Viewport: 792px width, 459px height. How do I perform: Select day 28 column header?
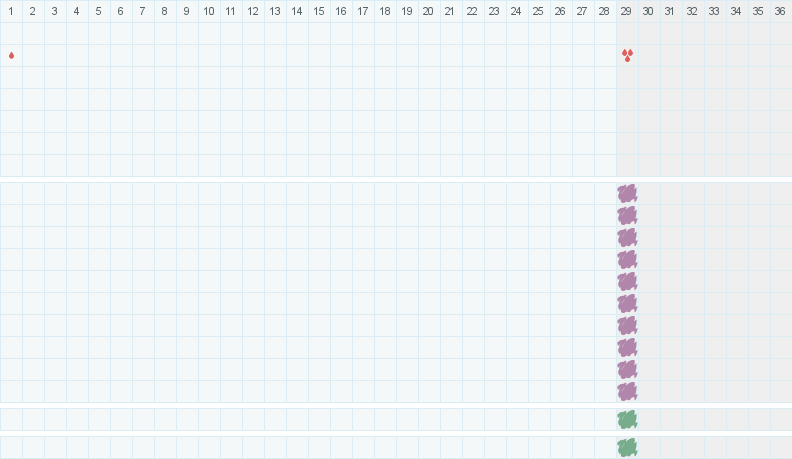[x=604, y=11]
